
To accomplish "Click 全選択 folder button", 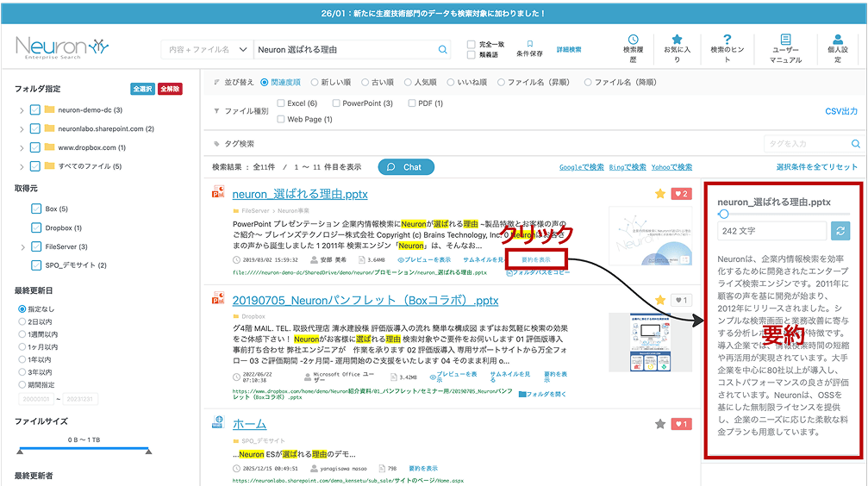I will click(143, 89).
